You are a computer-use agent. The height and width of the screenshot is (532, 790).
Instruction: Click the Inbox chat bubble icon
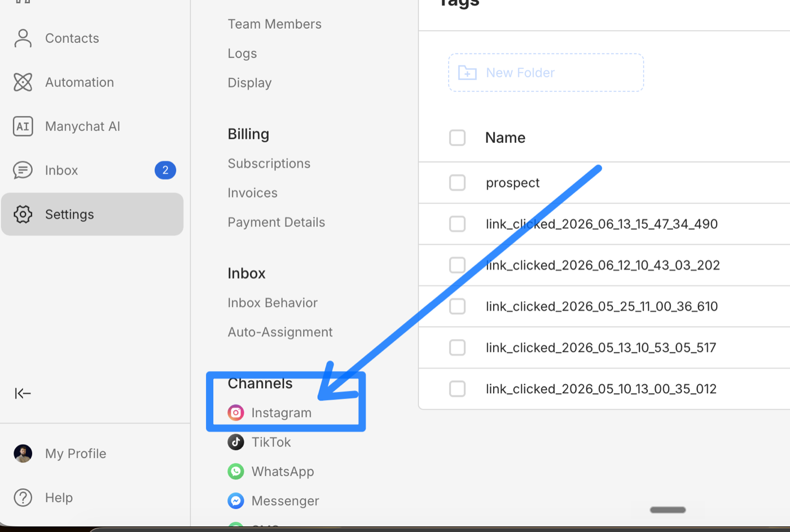(x=23, y=170)
